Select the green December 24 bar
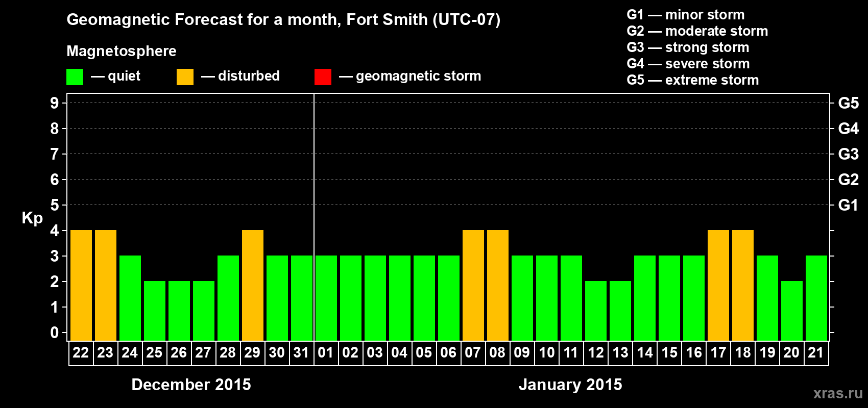The height and width of the screenshot is (408, 868). (130, 298)
